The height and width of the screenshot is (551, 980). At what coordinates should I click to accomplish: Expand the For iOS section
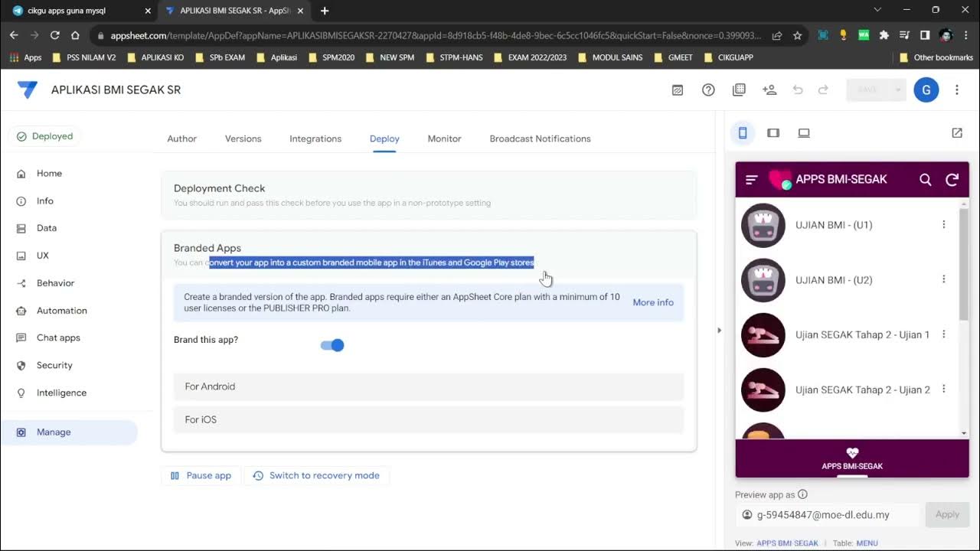(429, 419)
